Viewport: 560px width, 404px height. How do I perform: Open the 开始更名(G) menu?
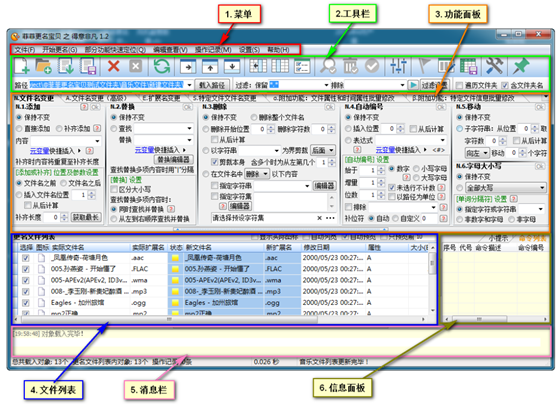pyautogui.click(x=59, y=50)
